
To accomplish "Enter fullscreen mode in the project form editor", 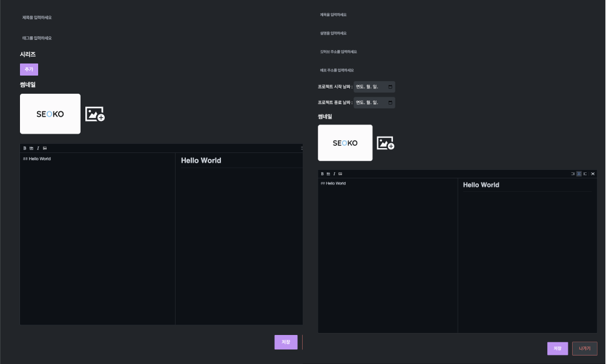I will point(593,174).
